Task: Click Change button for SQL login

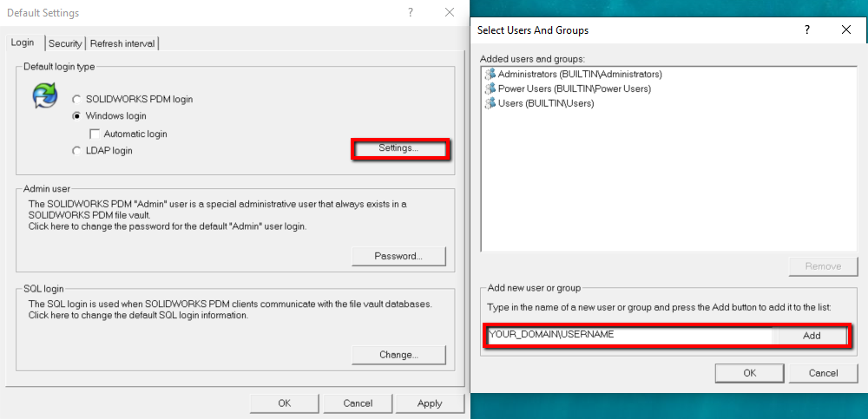Action: click(398, 355)
